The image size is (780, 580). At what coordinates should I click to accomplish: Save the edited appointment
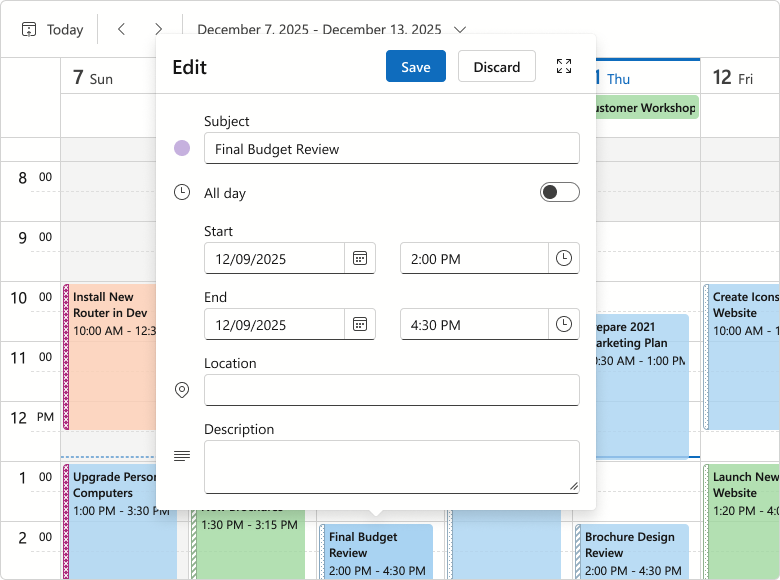coord(415,66)
